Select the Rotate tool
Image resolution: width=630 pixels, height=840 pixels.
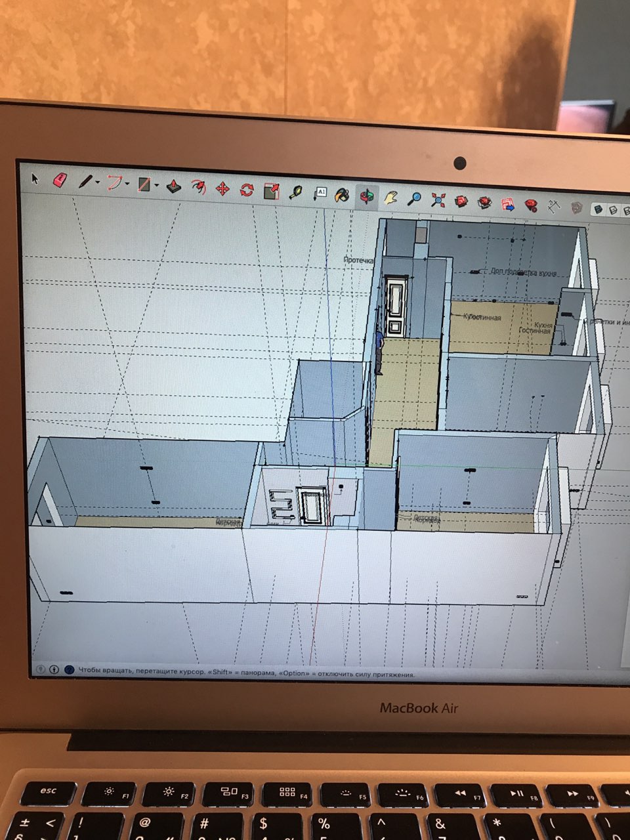coord(247,190)
